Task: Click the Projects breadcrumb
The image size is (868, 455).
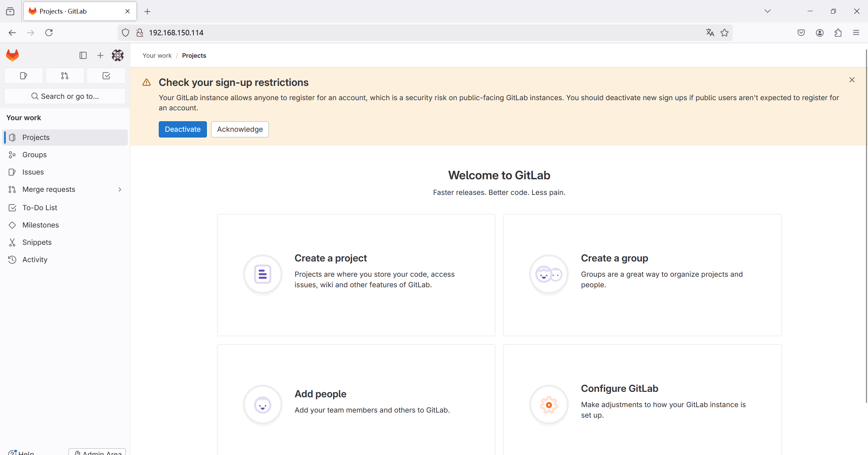Action: click(194, 55)
